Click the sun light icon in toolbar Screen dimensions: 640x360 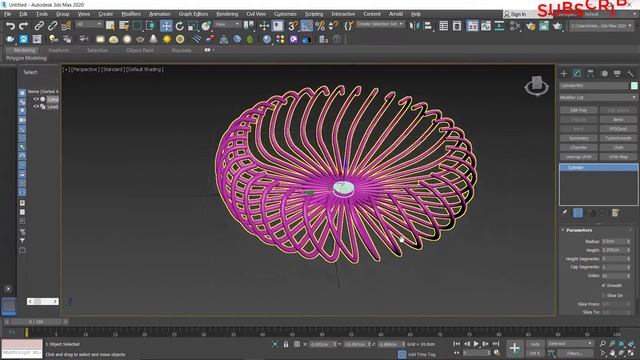pos(167,39)
